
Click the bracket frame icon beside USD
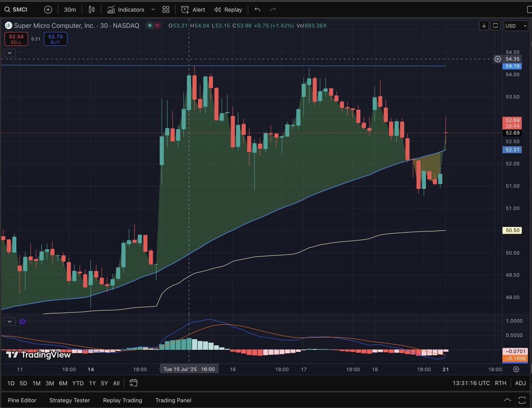496,26
